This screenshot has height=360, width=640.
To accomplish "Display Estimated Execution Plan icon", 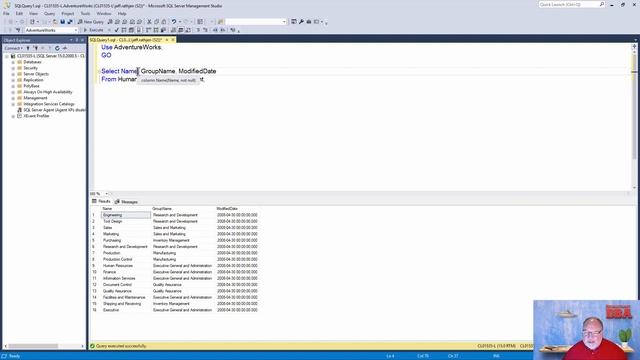I will click(124, 30).
